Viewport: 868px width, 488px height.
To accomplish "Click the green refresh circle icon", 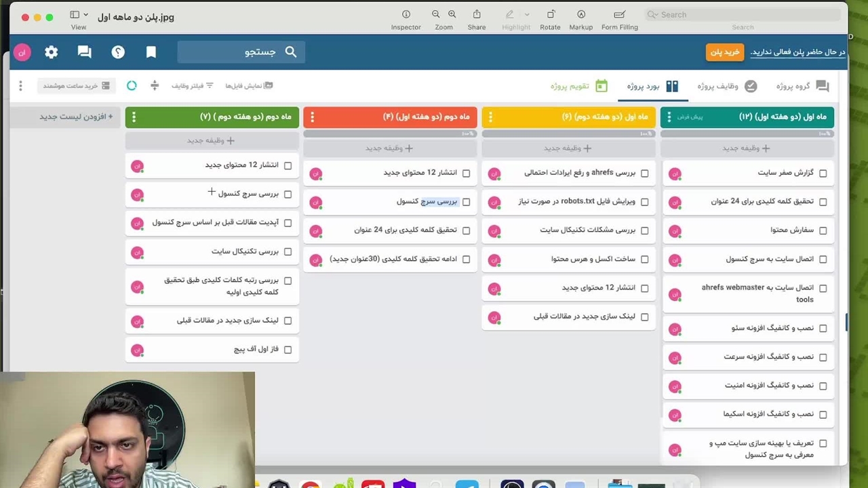I will [132, 85].
